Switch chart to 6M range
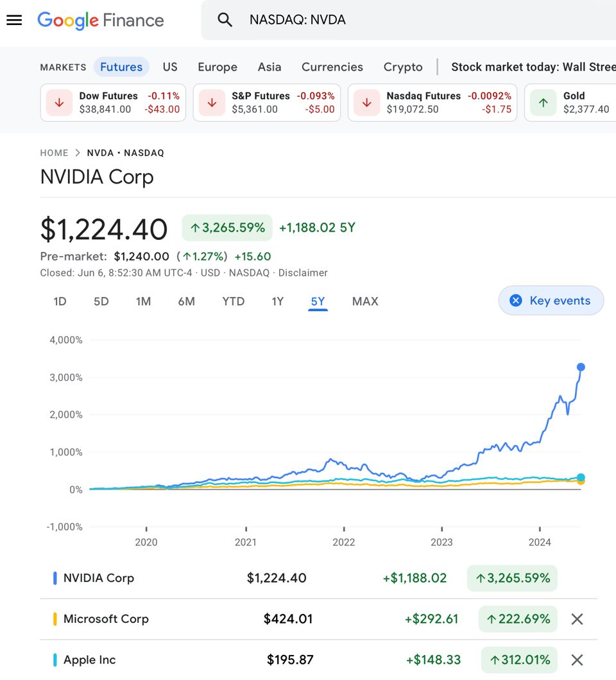Viewport: 616px width, 680px height. click(x=187, y=302)
